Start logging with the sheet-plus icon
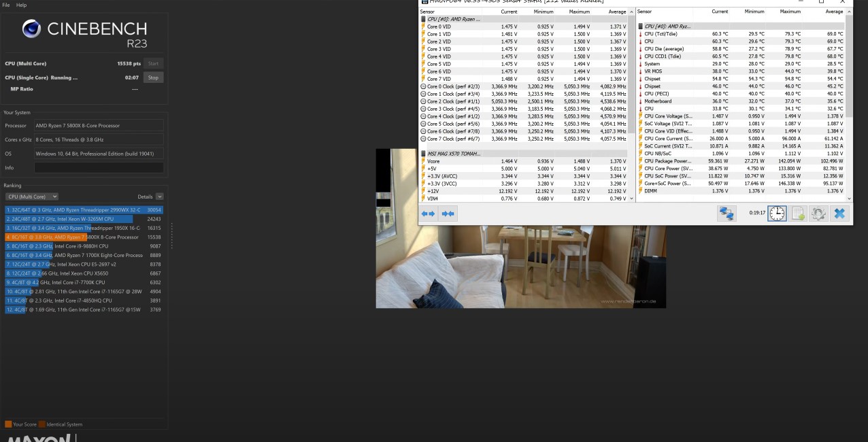 click(798, 214)
